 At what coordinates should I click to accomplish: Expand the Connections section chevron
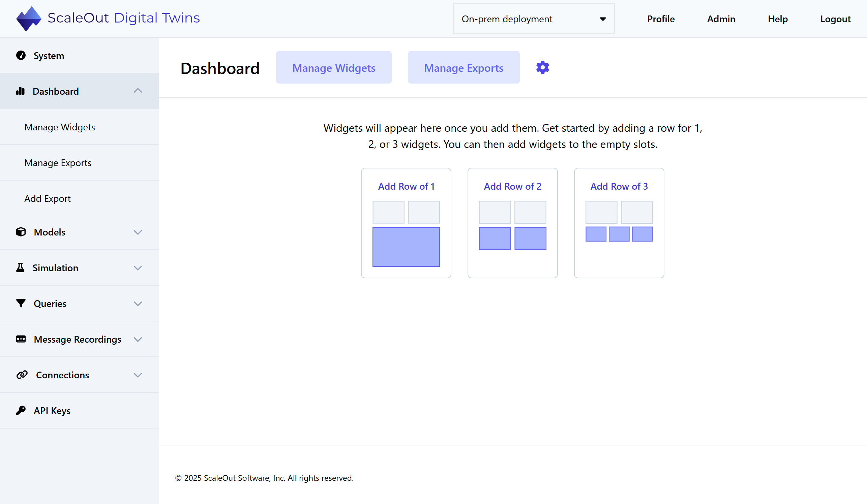[138, 375]
